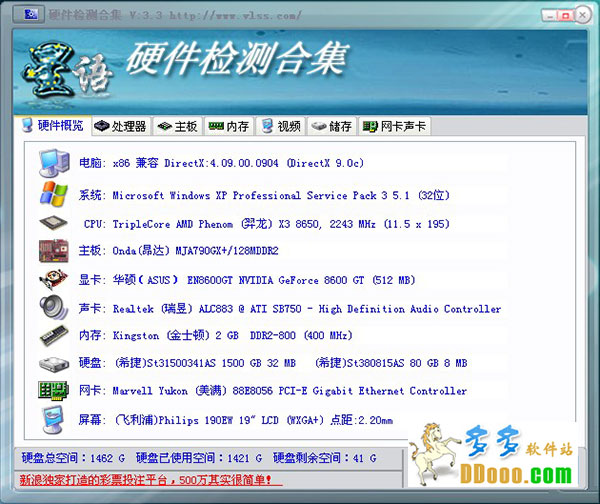Switch to the 储存 tab
The width and height of the screenshot is (600, 504).
tap(332, 126)
